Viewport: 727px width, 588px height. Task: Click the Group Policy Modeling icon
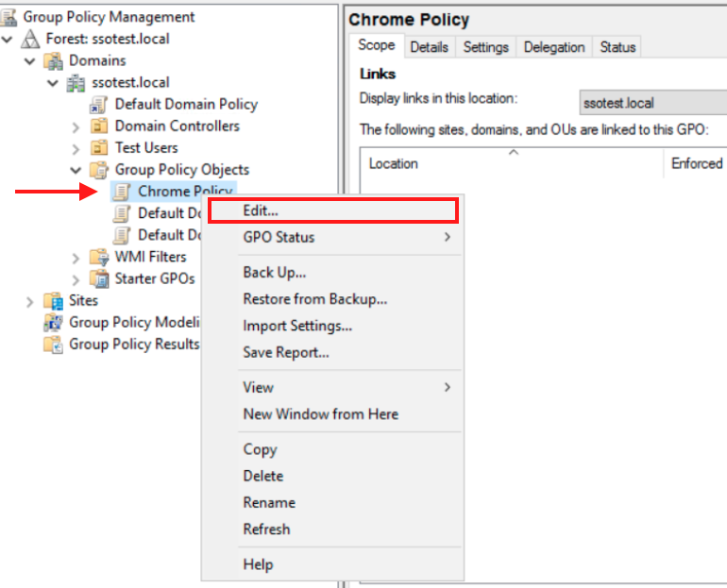53,323
